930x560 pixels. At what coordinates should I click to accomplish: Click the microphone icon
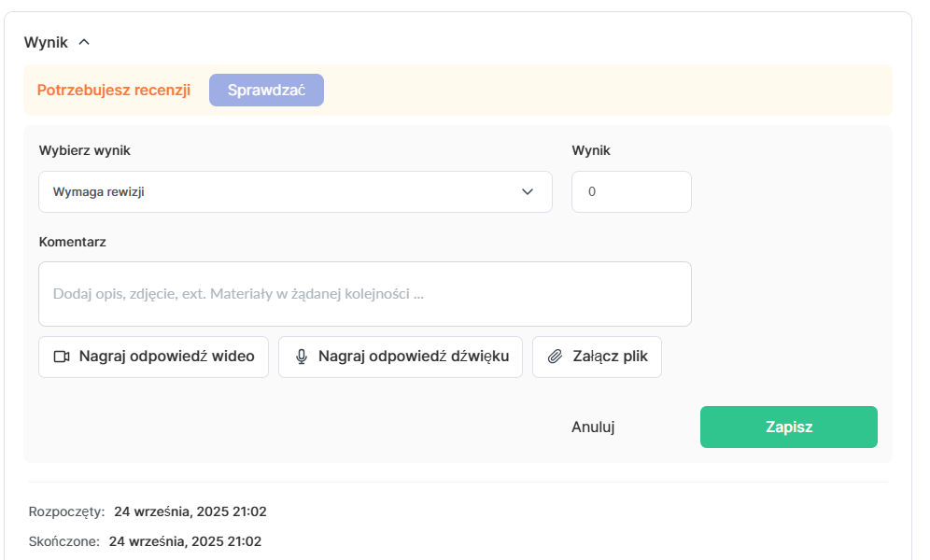(x=302, y=357)
